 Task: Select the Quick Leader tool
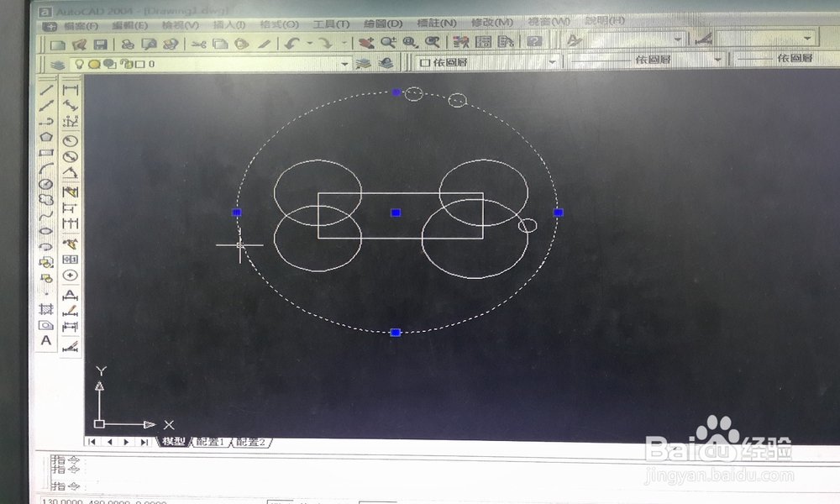tap(71, 244)
